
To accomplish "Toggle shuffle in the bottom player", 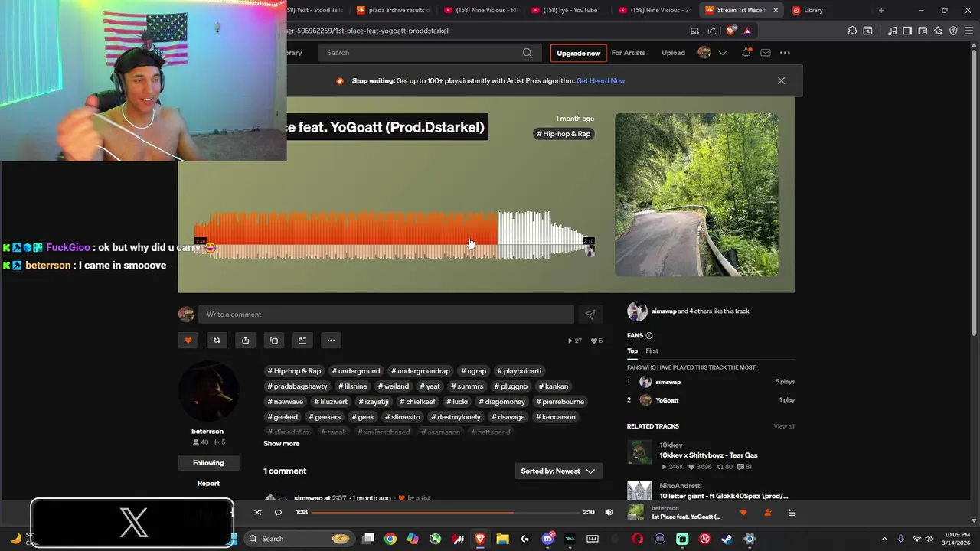I will [257, 512].
